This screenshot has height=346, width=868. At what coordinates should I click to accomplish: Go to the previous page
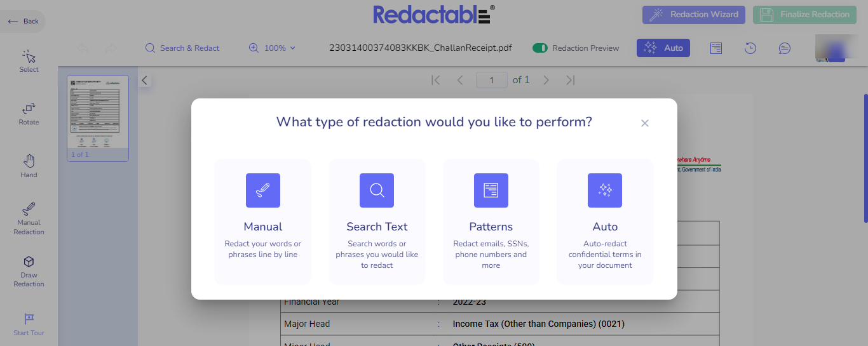461,80
